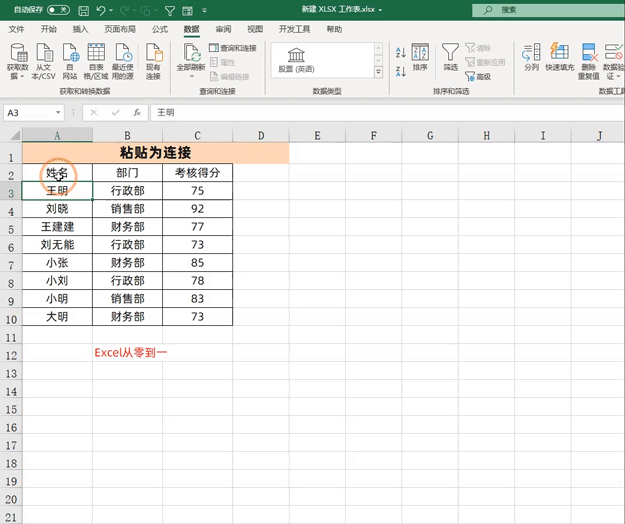
Task: Expand the data types gallery list
Action: pyautogui.click(x=379, y=72)
